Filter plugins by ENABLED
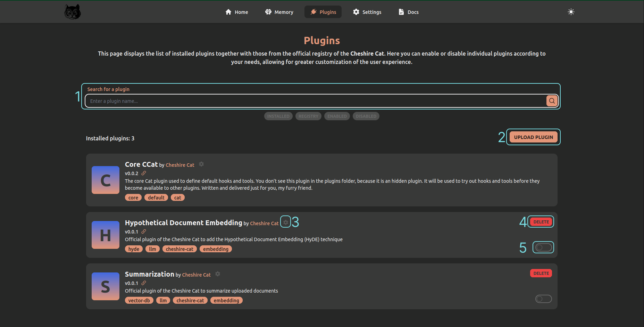 point(337,116)
